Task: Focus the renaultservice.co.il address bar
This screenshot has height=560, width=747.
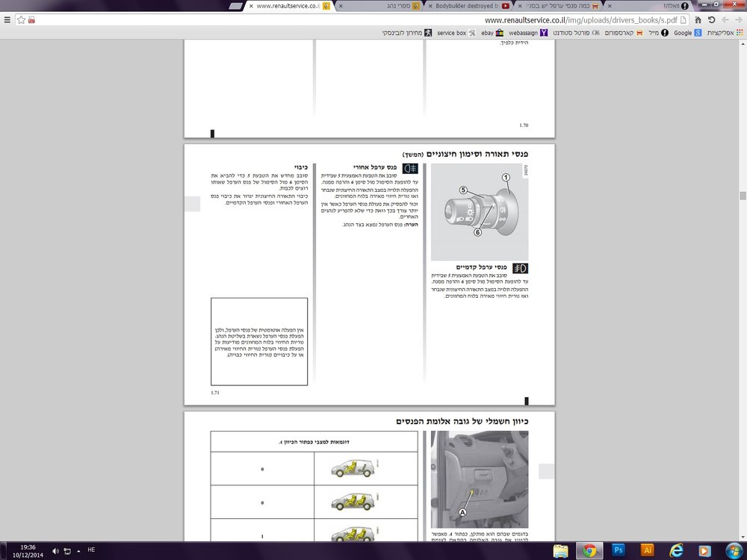Action: pyautogui.click(x=353, y=20)
